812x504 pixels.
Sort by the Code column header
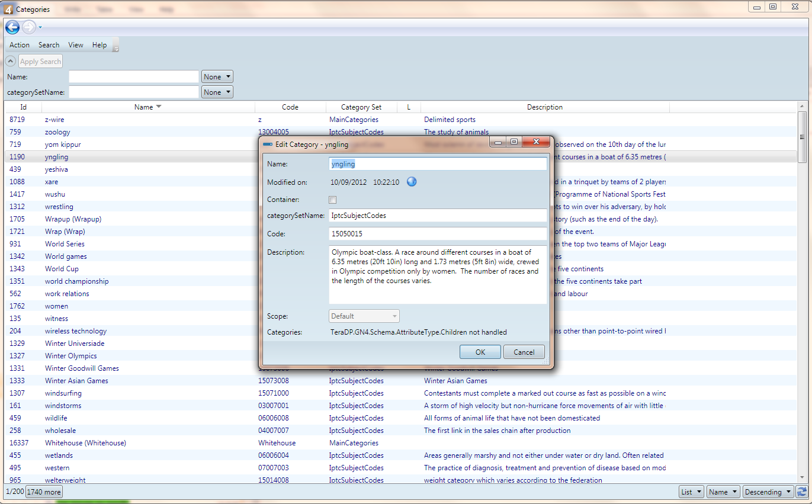click(x=290, y=107)
